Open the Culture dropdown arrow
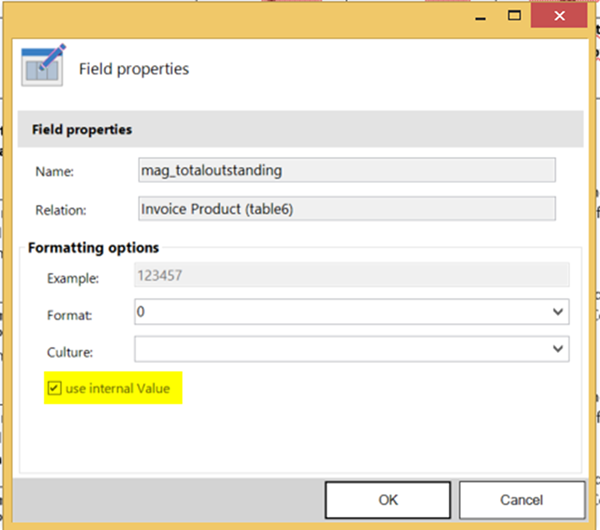The width and height of the screenshot is (600, 530). tap(557, 350)
